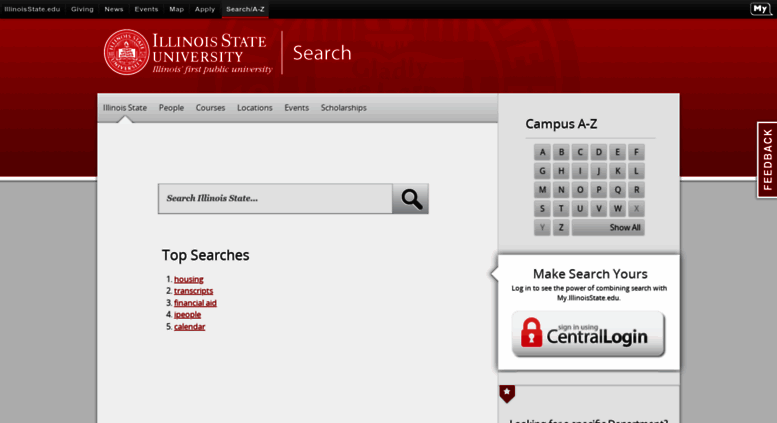Select letter M in Campus A-Z
The height and width of the screenshot is (423, 777).
tap(542, 190)
